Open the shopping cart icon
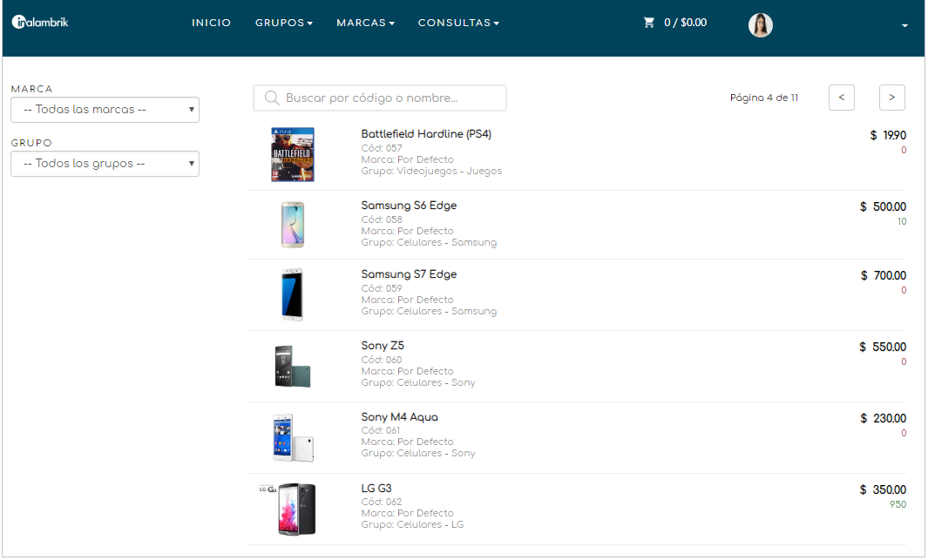 pyautogui.click(x=649, y=23)
